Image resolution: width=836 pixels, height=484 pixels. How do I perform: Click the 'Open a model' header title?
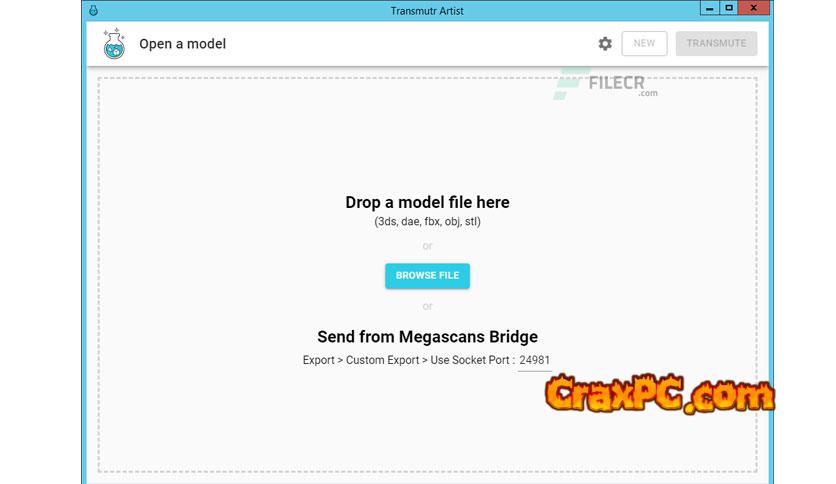click(x=182, y=44)
